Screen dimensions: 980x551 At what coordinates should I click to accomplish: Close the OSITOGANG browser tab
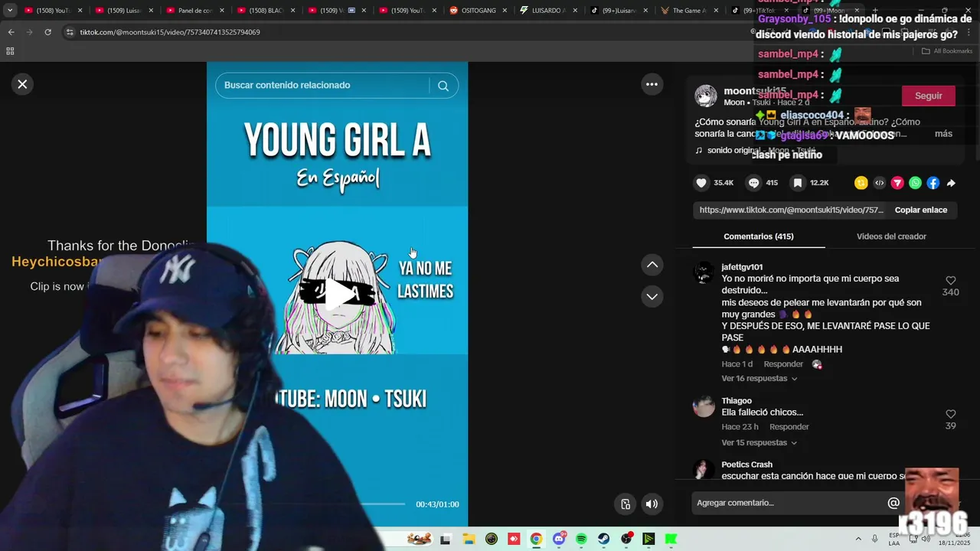coord(505,11)
